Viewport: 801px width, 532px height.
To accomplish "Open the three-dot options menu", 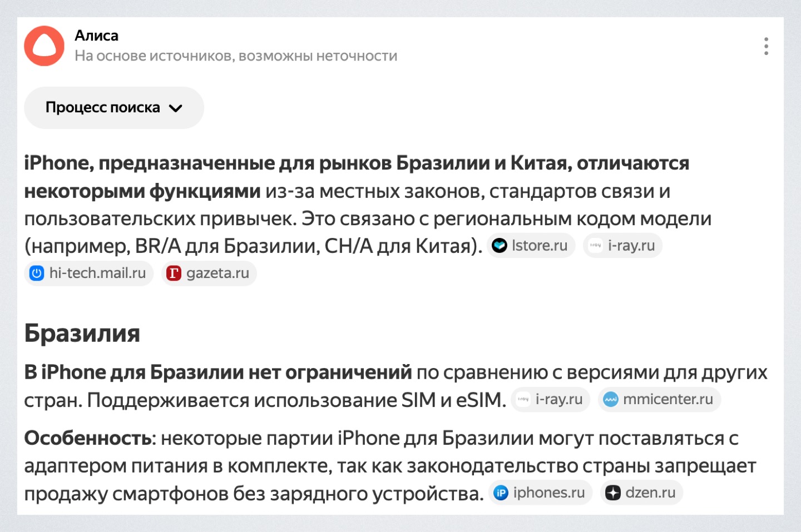I will click(x=766, y=46).
